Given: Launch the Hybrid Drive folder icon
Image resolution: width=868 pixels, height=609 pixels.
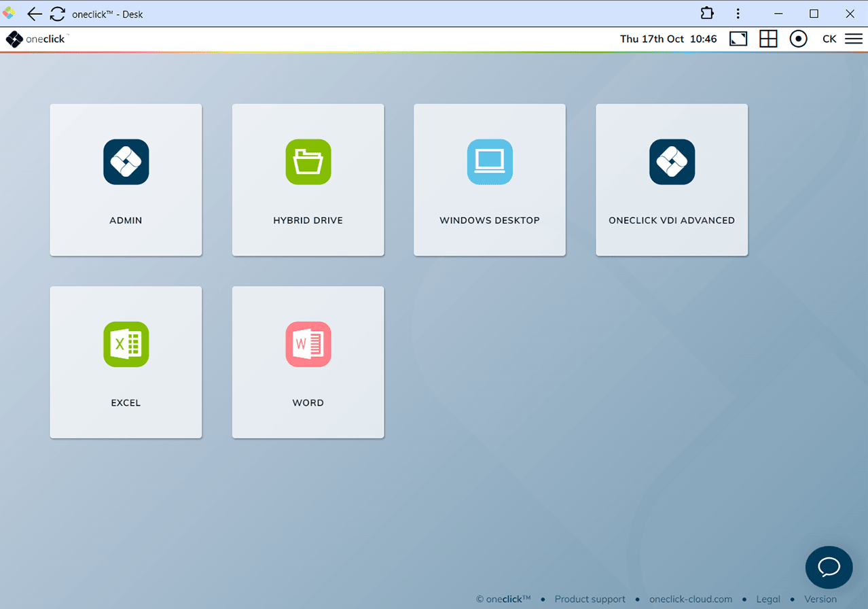Looking at the screenshot, I should click(x=308, y=162).
